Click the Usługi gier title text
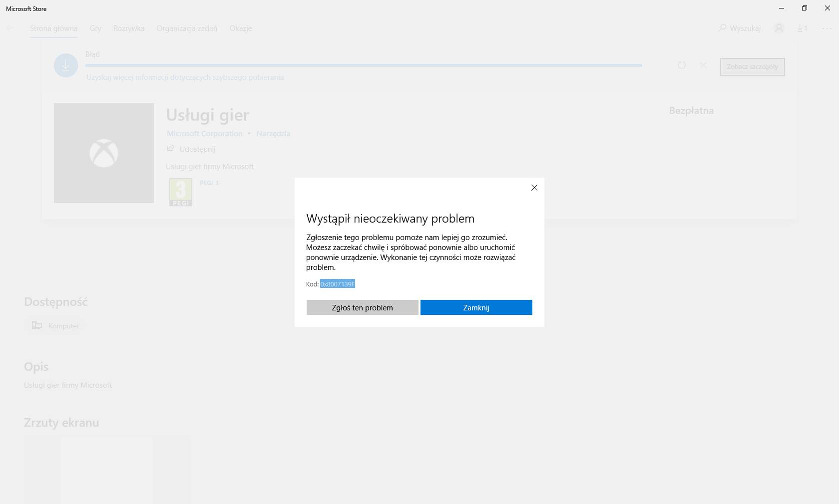 (x=208, y=115)
